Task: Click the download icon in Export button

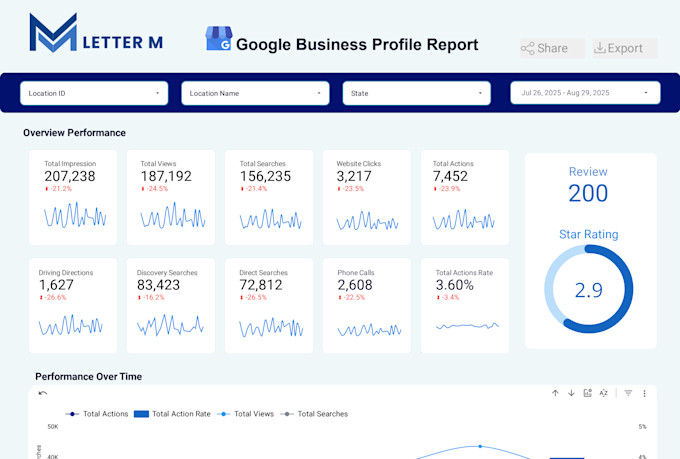Action: [600, 48]
